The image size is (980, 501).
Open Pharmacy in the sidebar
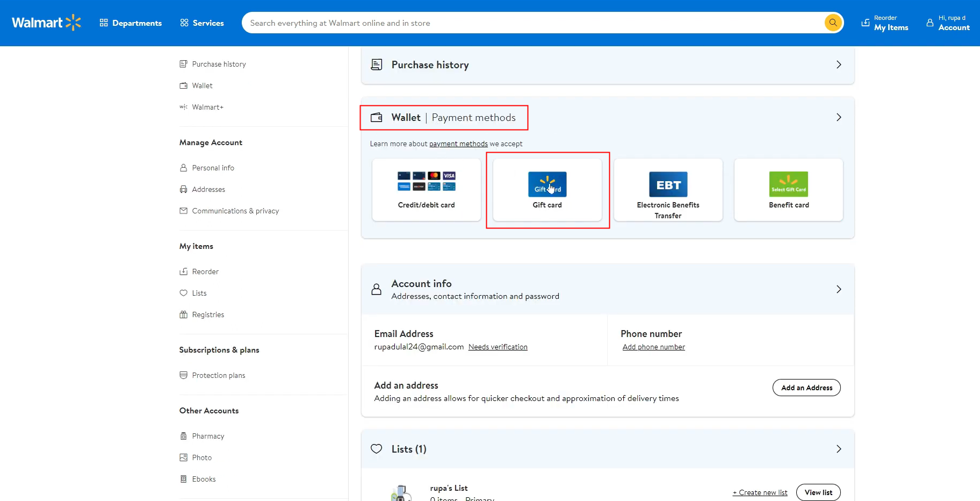click(208, 436)
